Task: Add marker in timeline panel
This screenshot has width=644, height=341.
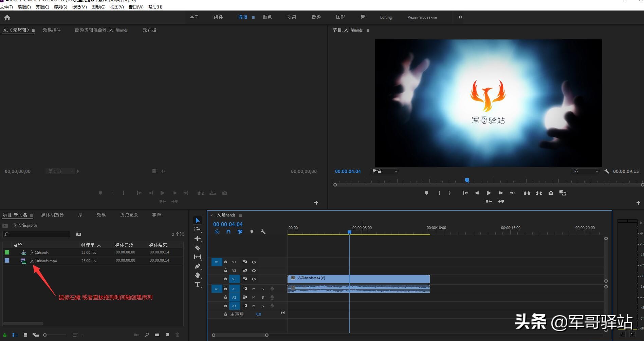Action: tap(252, 232)
